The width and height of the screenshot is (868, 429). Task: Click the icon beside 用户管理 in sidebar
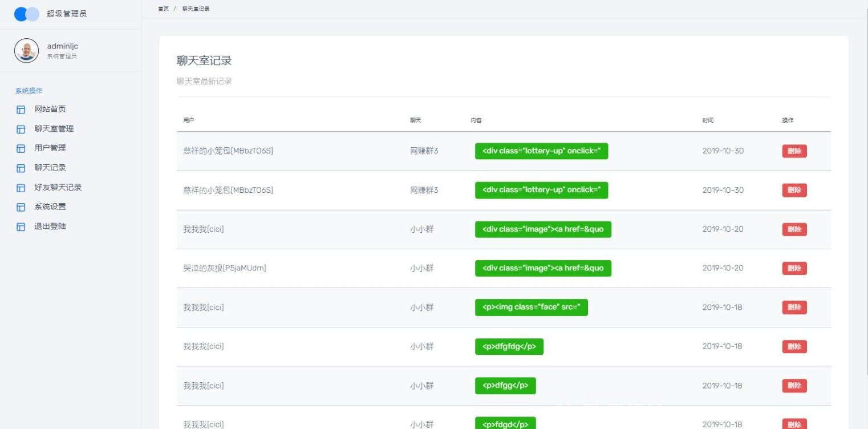click(x=21, y=148)
